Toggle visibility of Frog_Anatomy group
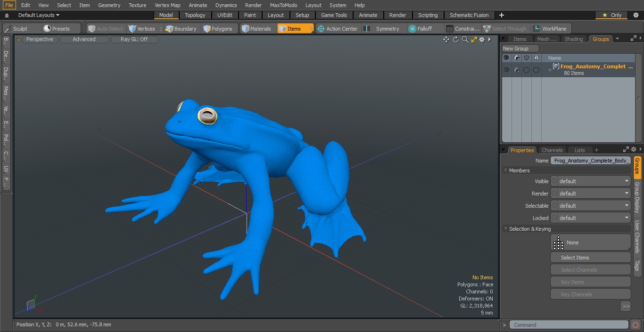This screenshot has width=644, height=332. pos(506,70)
